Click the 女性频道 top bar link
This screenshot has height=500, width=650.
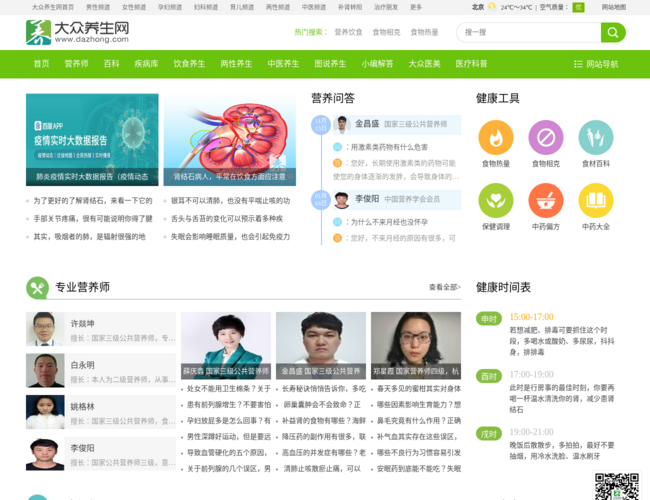click(x=134, y=7)
